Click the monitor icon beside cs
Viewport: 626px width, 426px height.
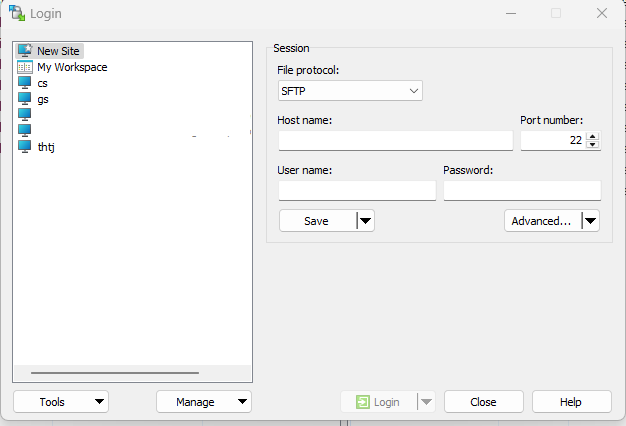[x=25, y=83]
